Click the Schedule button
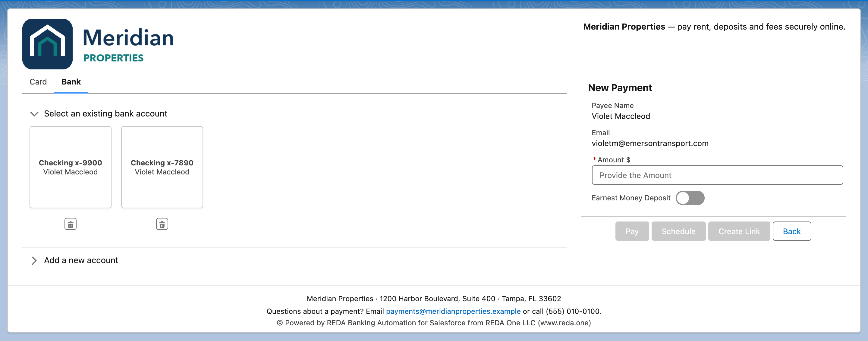 [x=679, y=231]
